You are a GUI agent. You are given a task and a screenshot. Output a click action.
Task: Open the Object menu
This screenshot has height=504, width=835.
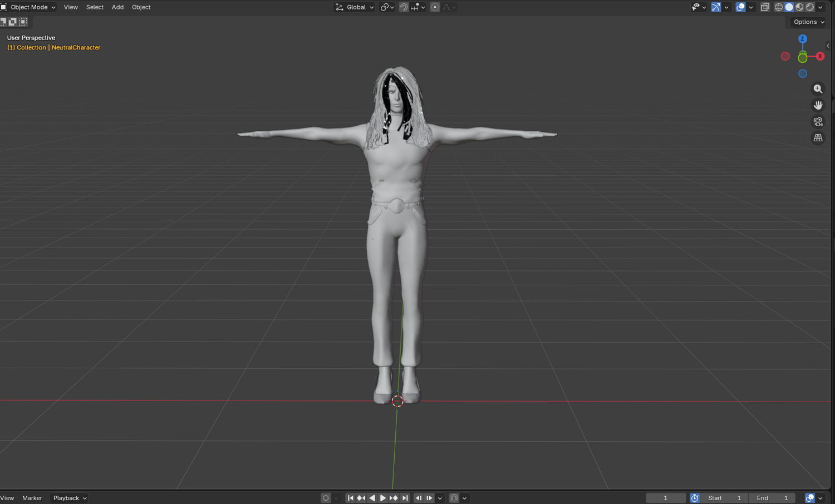[x=141, y=7]
